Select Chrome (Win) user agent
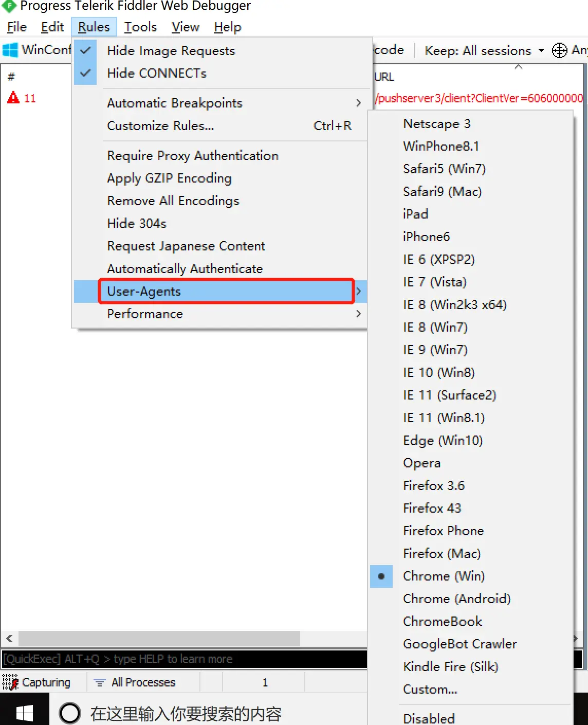 pos(470,576)
